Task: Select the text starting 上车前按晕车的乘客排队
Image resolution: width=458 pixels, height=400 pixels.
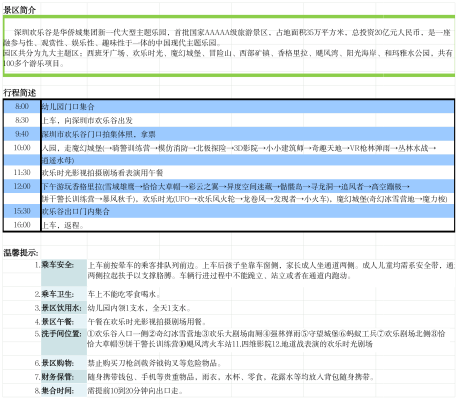Action: click(x=271, y=270)
